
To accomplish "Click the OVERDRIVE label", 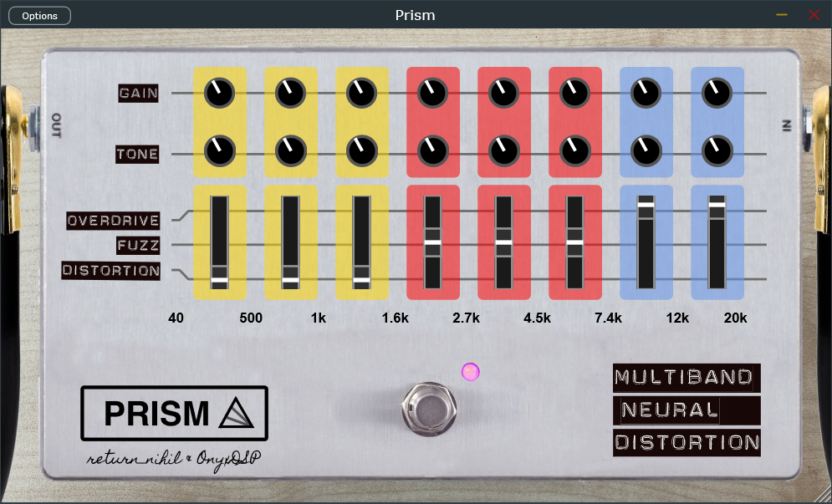I will tap(114, 221).
